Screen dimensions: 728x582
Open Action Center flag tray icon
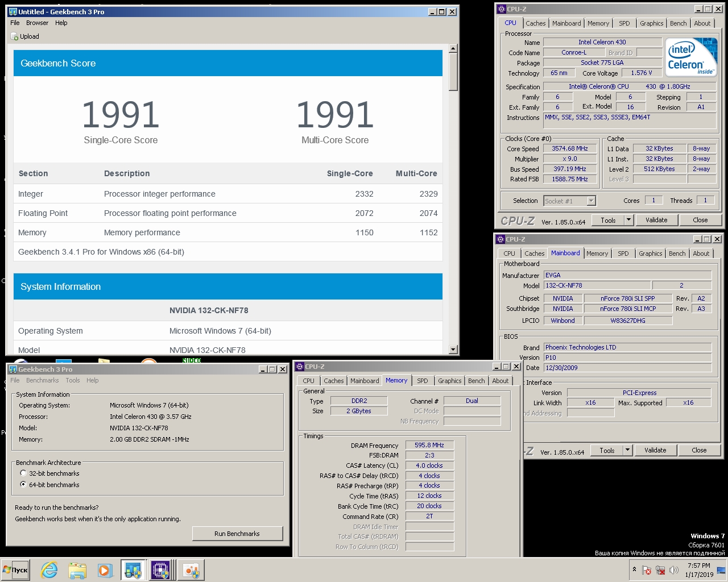tap(647, 570)
